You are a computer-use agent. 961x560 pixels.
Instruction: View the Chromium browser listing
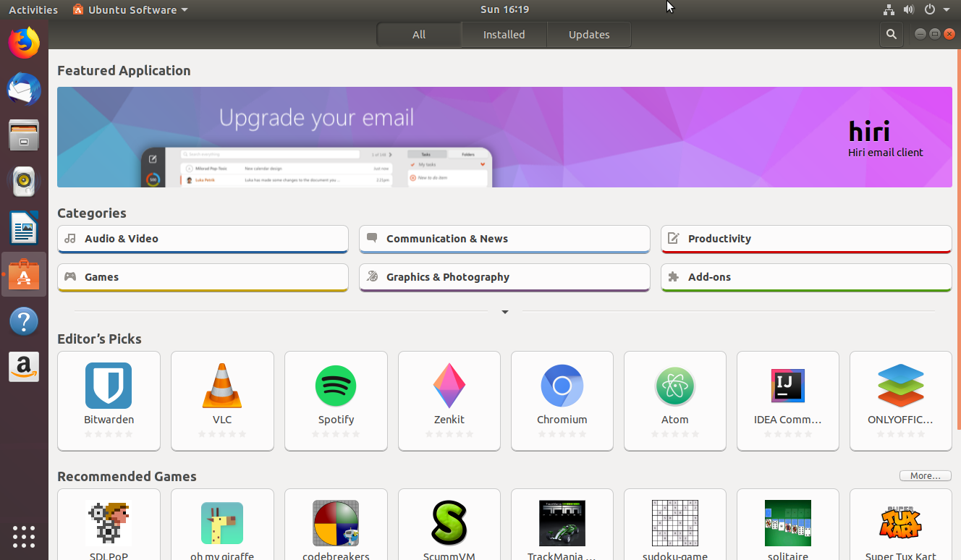pyautogui.click(x=562, y=401)
